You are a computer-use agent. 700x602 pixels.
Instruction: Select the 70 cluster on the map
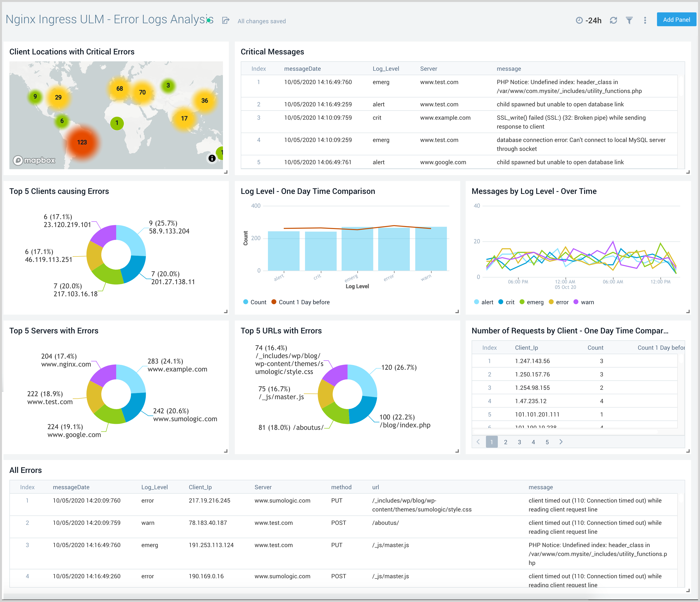coord(142,92)
